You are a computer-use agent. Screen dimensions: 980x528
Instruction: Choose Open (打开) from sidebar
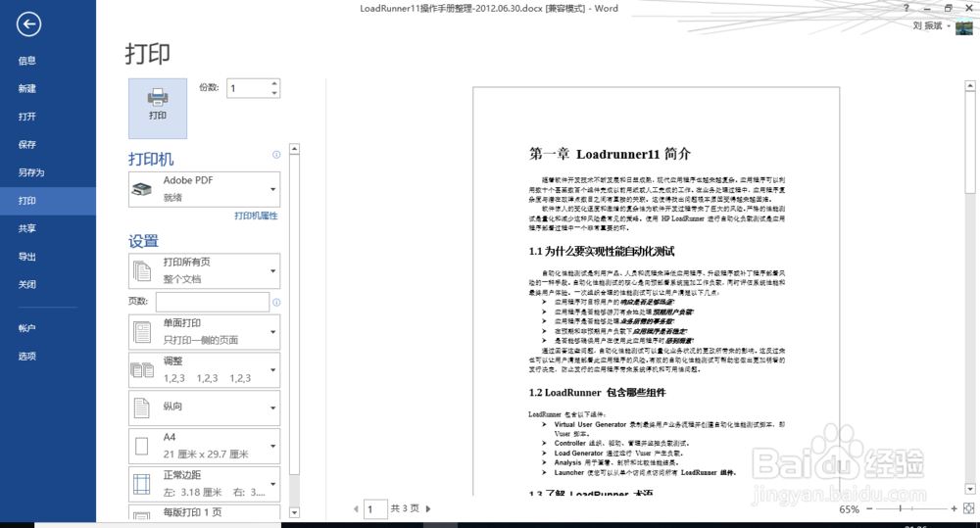[26, 117]
